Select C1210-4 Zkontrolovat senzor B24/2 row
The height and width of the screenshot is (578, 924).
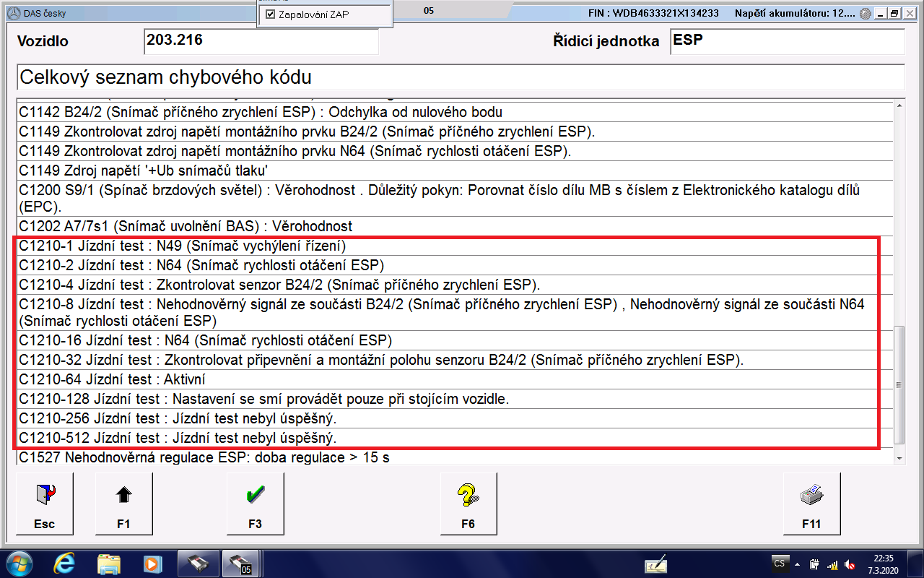coord(454,285)
